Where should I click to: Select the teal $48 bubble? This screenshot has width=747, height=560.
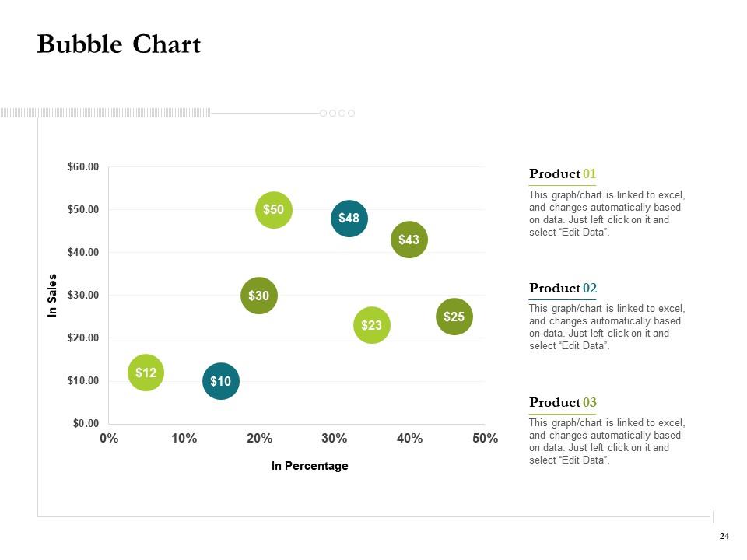click(349, 219)
